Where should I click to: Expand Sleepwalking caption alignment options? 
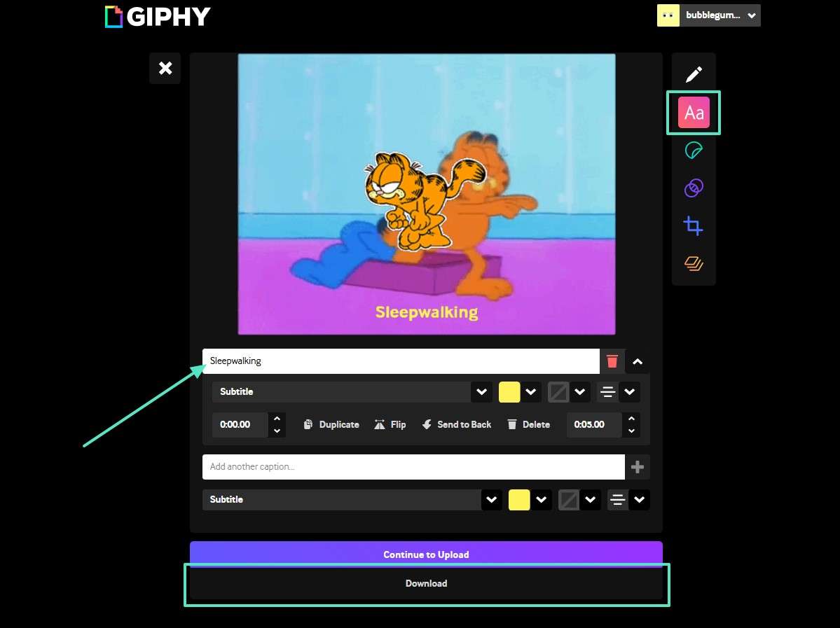pos(629,392)
